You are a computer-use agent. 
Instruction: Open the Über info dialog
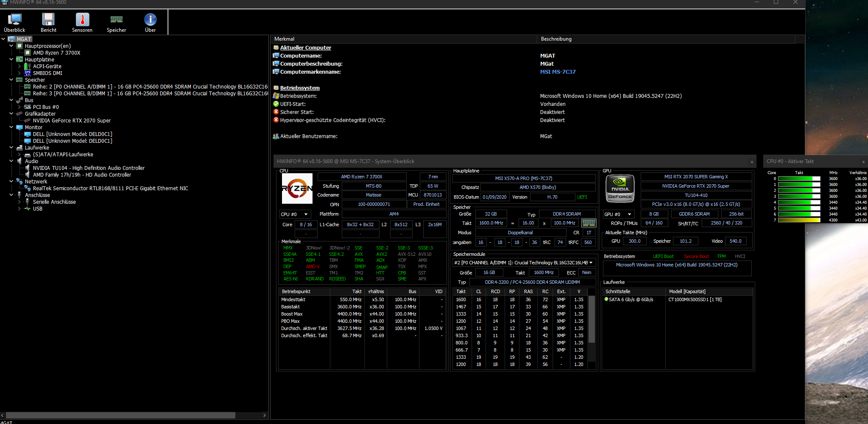150,23
